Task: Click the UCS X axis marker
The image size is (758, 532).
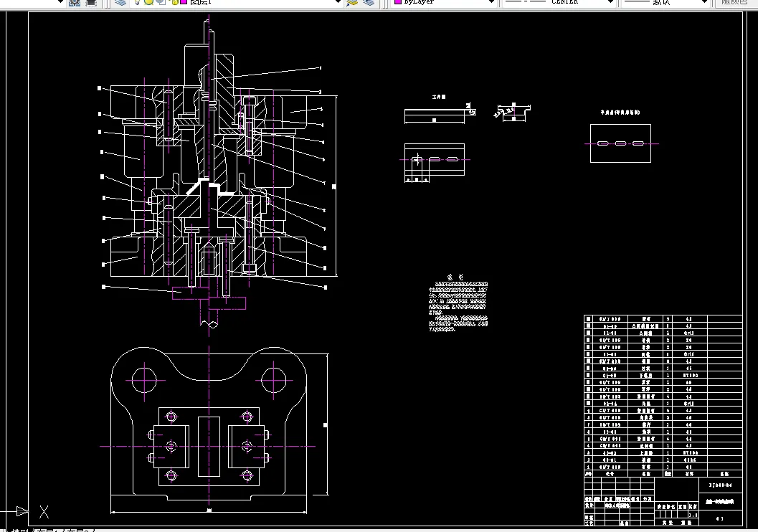Action: pyautogui.click(x=44, y=512)
